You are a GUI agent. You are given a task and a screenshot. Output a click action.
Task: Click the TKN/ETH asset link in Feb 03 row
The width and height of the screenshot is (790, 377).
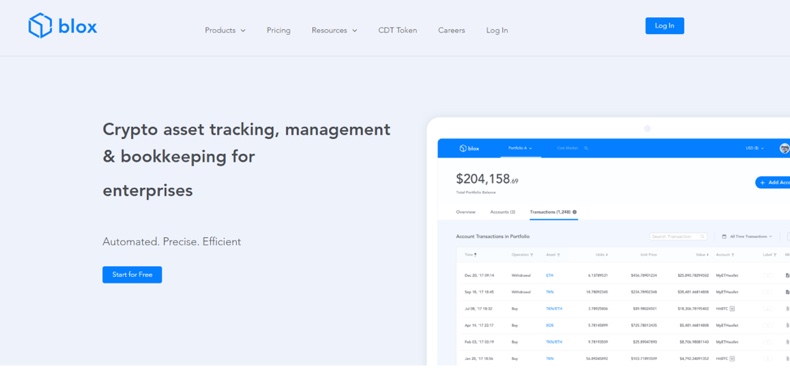554,342
